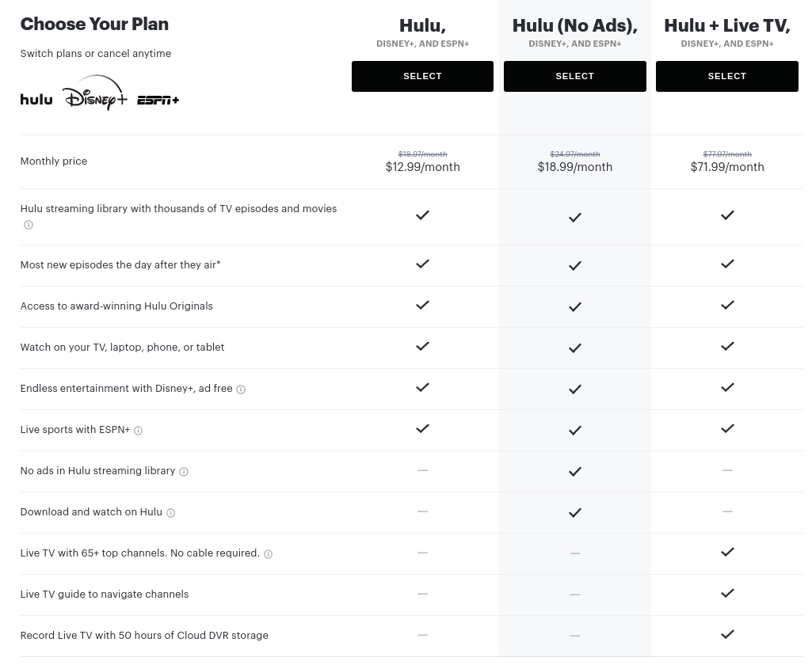Click $12.99/month price for Hulu plan
Screen dimensions: 812x665
tap(422, 167)
